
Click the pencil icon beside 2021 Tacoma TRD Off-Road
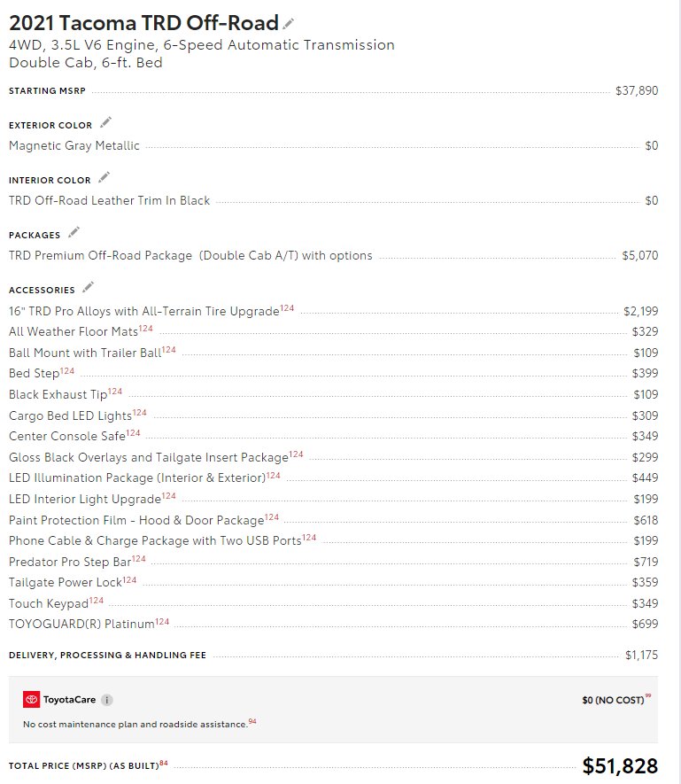point(288,23)
